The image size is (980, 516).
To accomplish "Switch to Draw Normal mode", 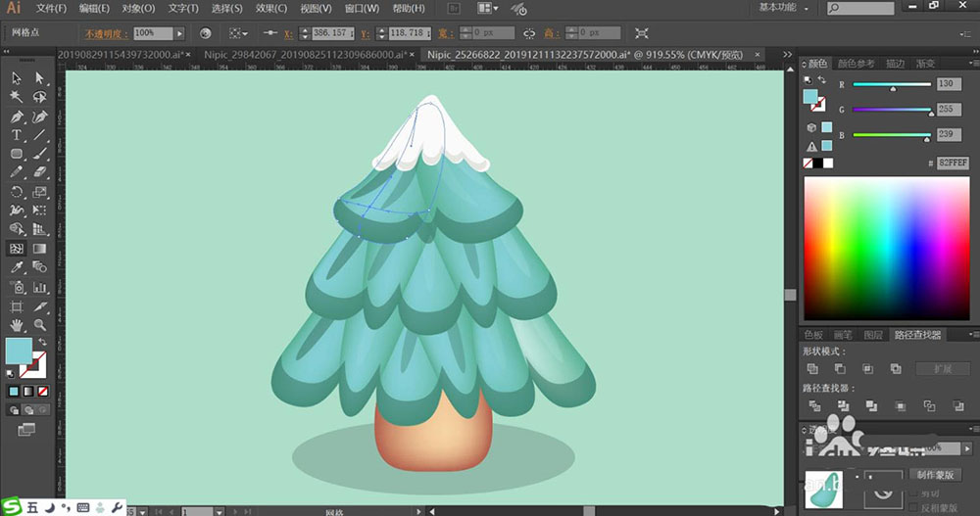I will [14, 410].
